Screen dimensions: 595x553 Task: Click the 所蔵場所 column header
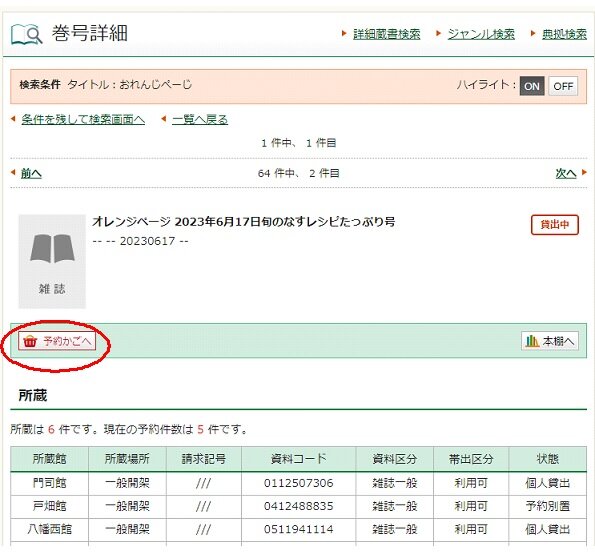(x=127, y=459)
